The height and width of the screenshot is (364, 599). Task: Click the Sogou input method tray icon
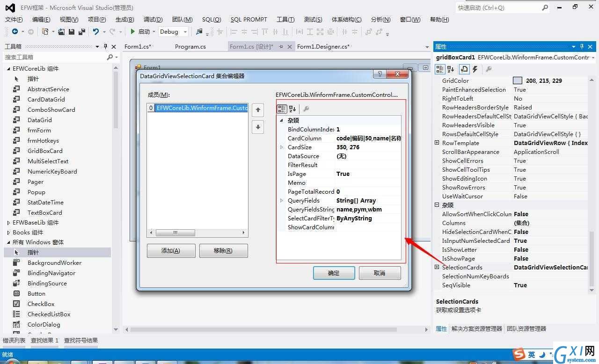tap(518, 354)
